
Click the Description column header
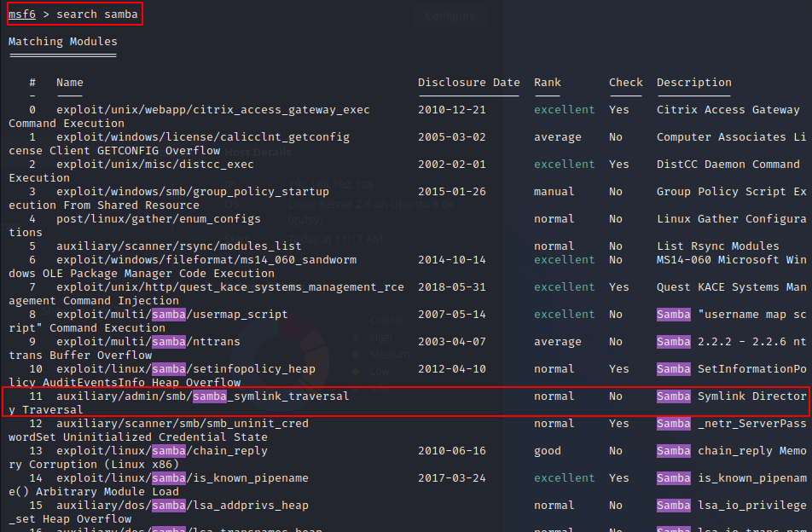pyautogui.click(x=694, y=83)
